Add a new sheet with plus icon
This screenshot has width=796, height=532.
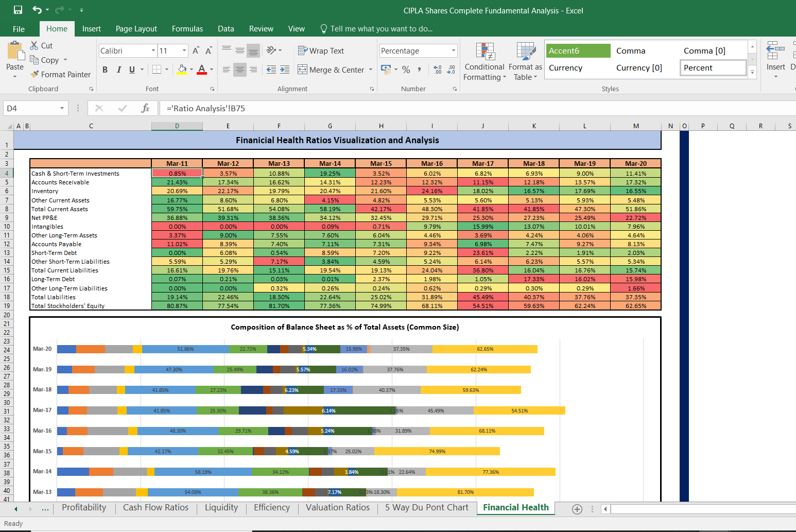pyautogui.click(x=577, y=509)
